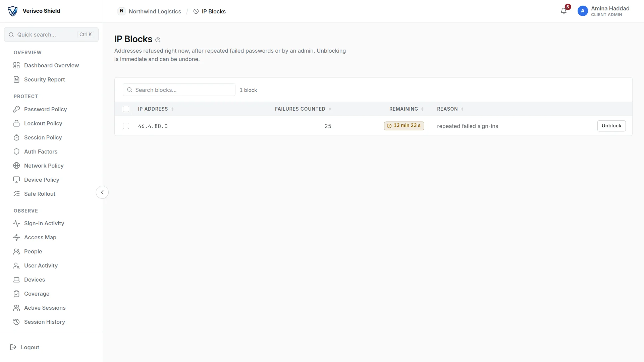Click the Security Report document icon
Viewport: 644px width, 362px height.
click(16, 79)
